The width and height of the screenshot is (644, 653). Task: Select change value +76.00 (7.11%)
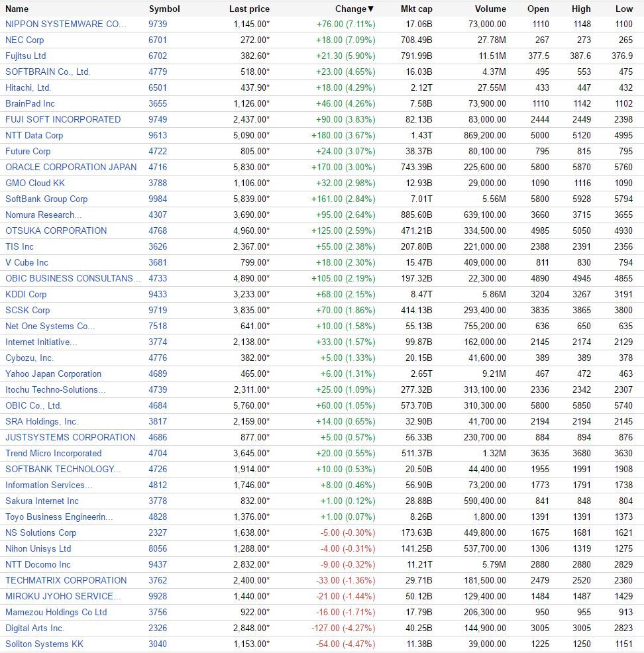pos(346,24)
